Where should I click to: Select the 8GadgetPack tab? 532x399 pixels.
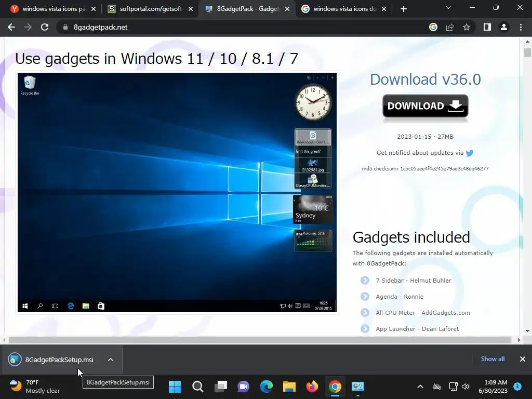coord(247,9)
